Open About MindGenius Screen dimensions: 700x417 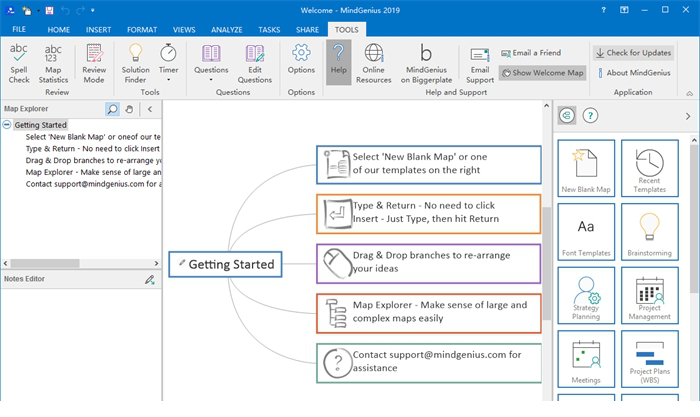[634, 73]
